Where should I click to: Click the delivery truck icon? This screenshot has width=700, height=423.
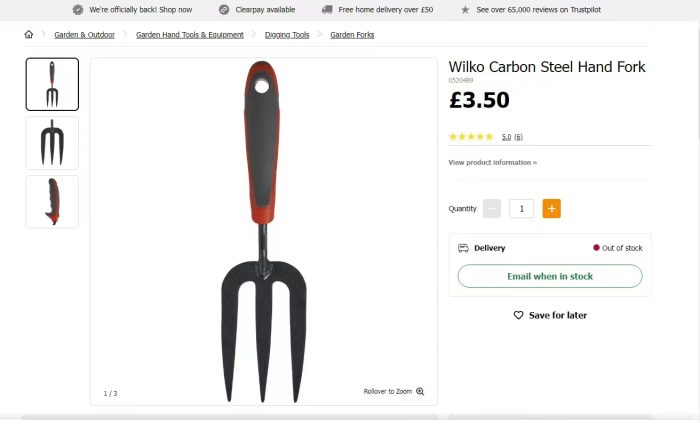coord(463,248)
